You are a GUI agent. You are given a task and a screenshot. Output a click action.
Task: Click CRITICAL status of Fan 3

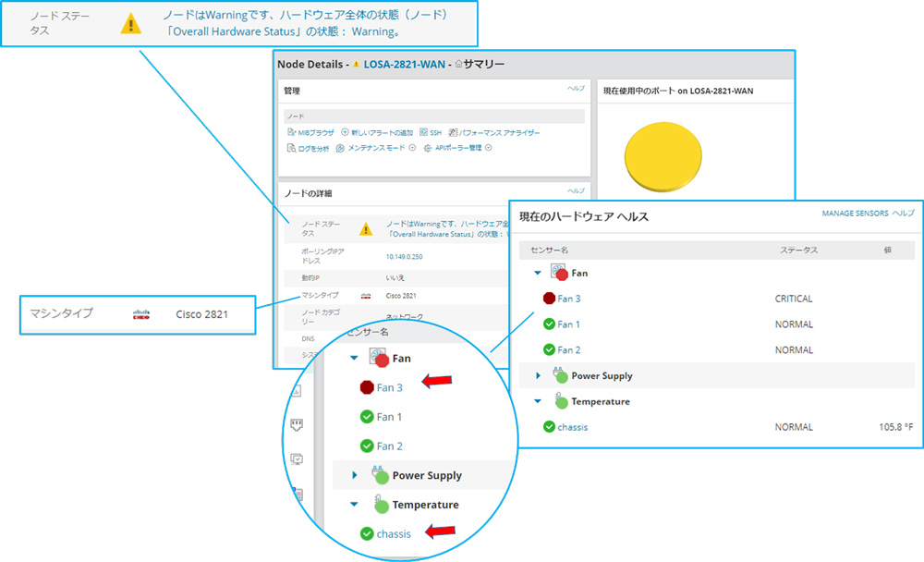[x=793, y=299]
